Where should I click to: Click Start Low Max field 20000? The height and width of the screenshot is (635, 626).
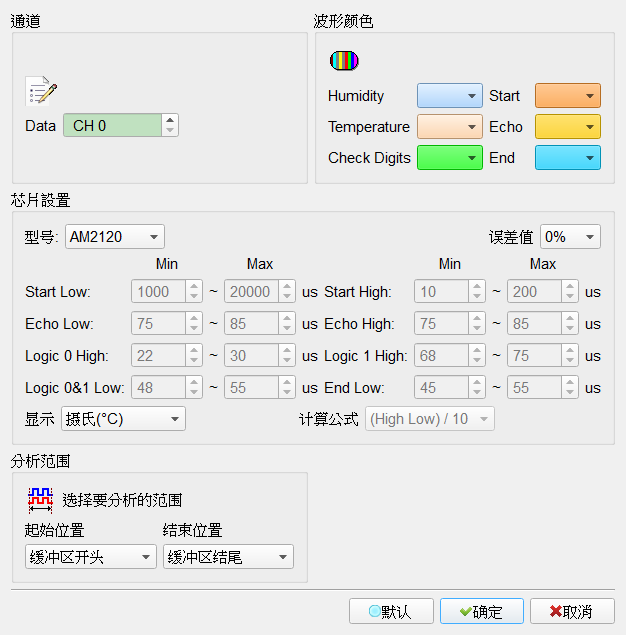(251, 291)
